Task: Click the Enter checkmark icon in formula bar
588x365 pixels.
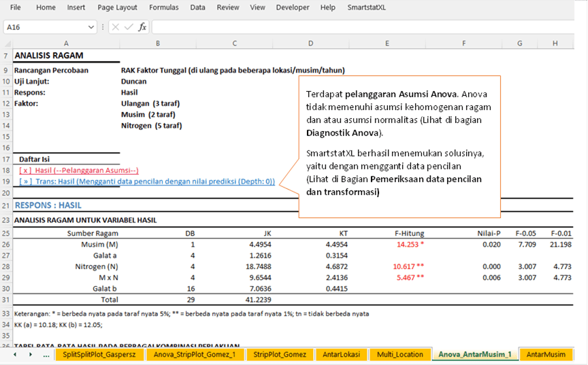Action: pyautogui.click(x=129, y=27)
